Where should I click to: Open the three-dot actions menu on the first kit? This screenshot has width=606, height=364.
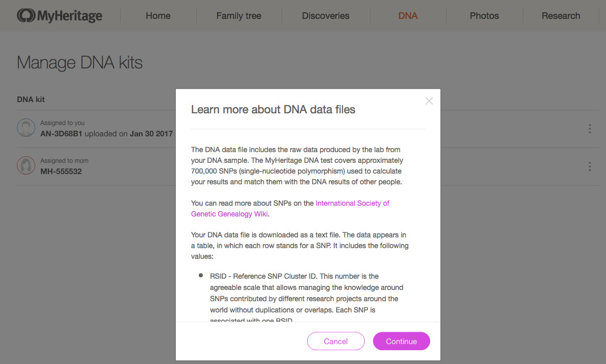tap(590, 129)
